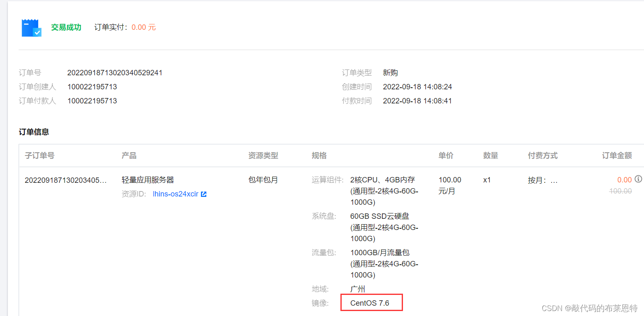Screen dimensions: 644x316
Task: Open resource ID link lhins-os24xcir
Action: (x=176, y=194)
